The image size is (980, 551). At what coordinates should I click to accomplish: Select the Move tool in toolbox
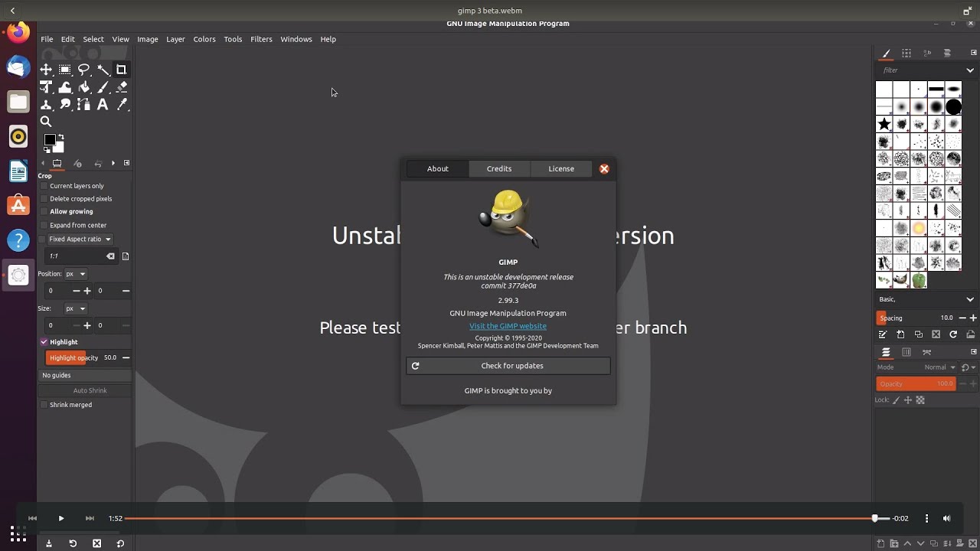coord(46,70)
